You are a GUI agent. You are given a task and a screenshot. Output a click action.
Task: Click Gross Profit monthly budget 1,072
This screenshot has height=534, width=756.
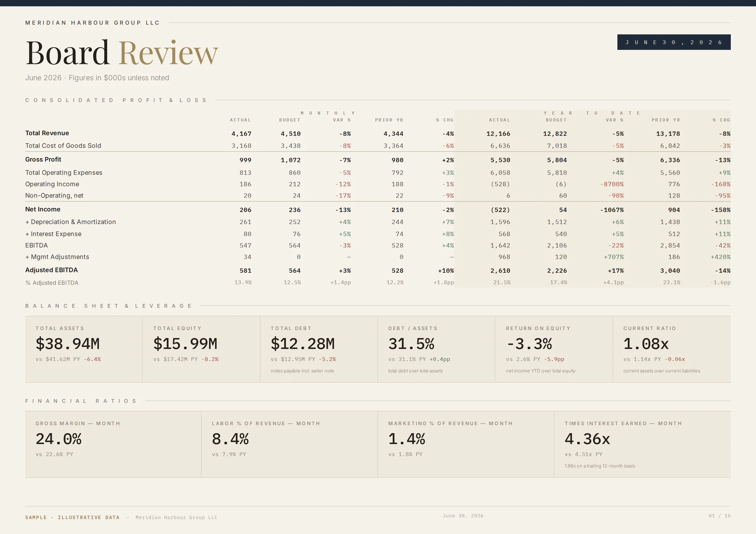coord(291,160)
